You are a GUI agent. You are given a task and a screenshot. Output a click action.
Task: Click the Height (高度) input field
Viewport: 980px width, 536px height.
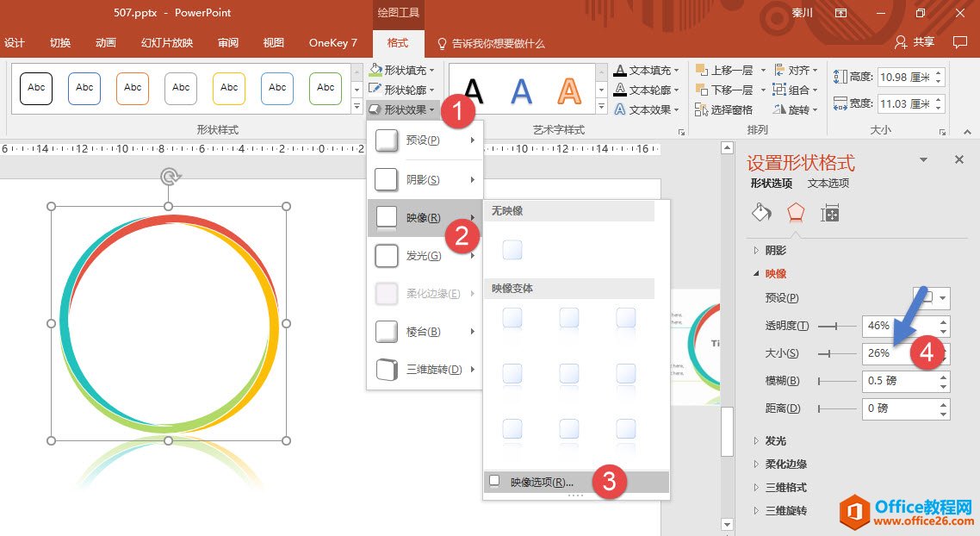click(x=903, y=77)
